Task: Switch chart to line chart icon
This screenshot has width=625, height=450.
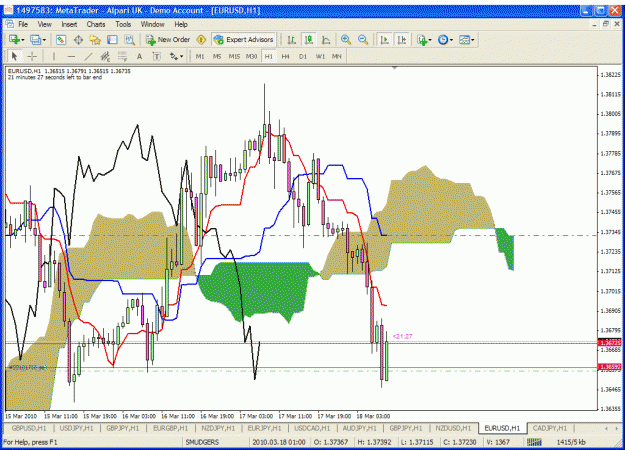Action: (326, 40)
